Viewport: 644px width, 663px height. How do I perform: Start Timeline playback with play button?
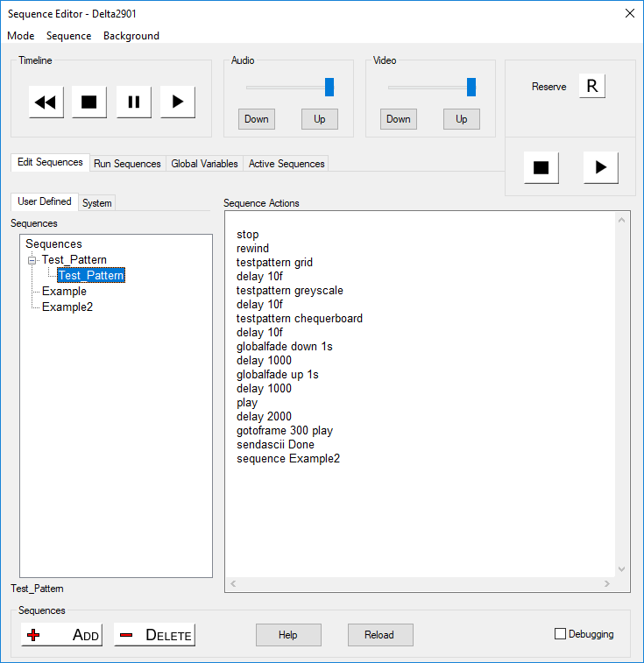178,102
